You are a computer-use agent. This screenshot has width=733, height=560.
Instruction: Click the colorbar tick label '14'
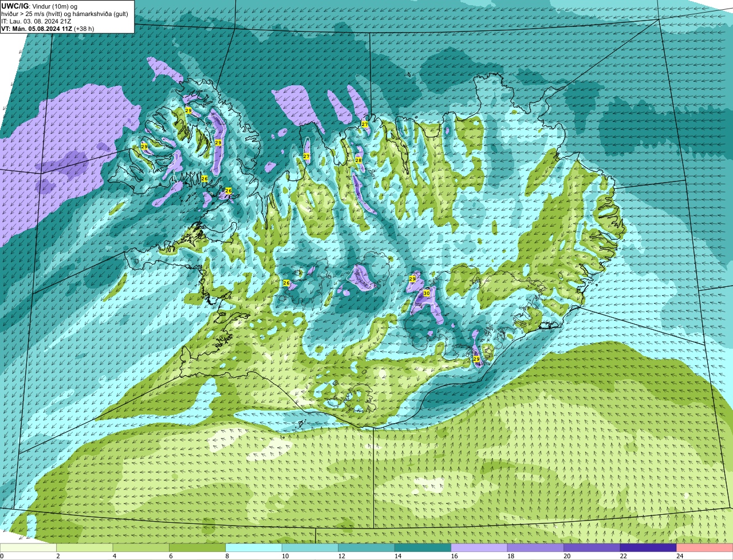pos(397,556)
